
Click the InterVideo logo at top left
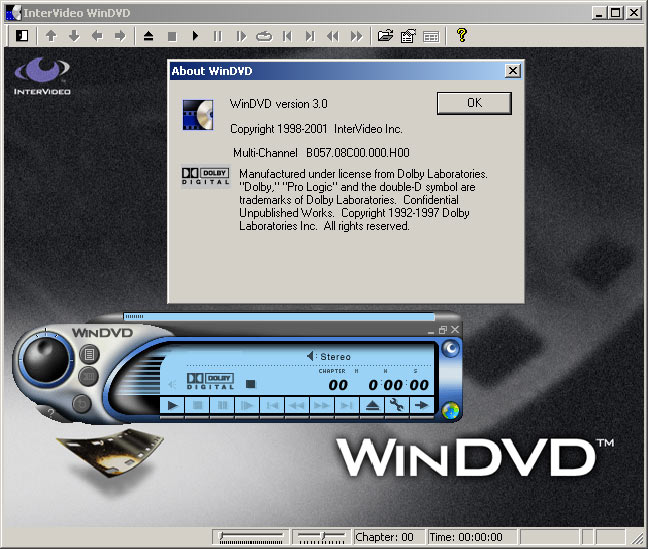[x=42, y=76]
